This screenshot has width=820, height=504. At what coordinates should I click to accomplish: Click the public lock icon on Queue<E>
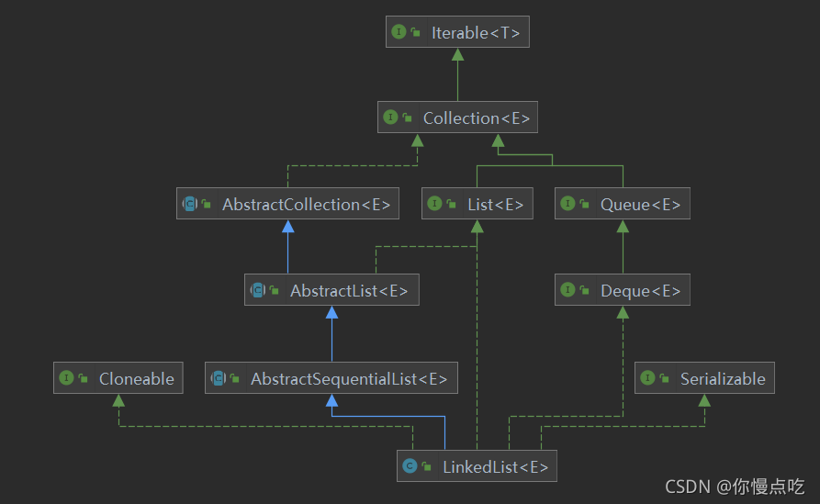[585, 204]
